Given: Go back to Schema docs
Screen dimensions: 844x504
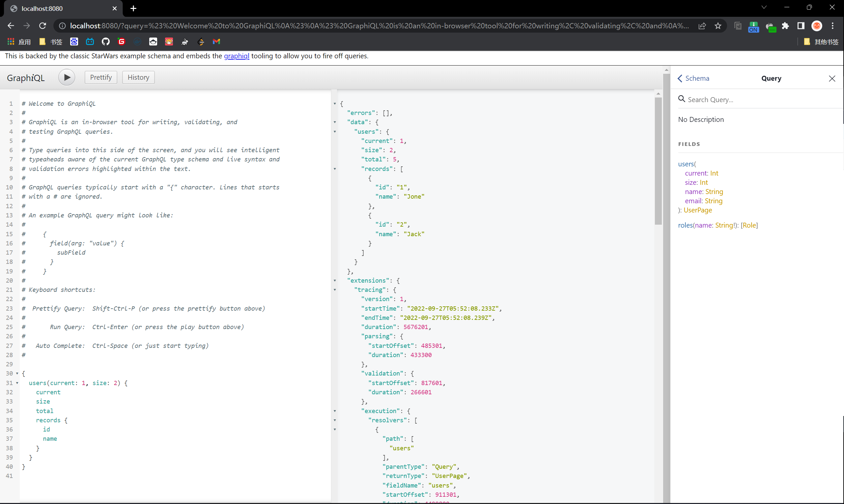Looking at the screenshot, I should [693, 78].
